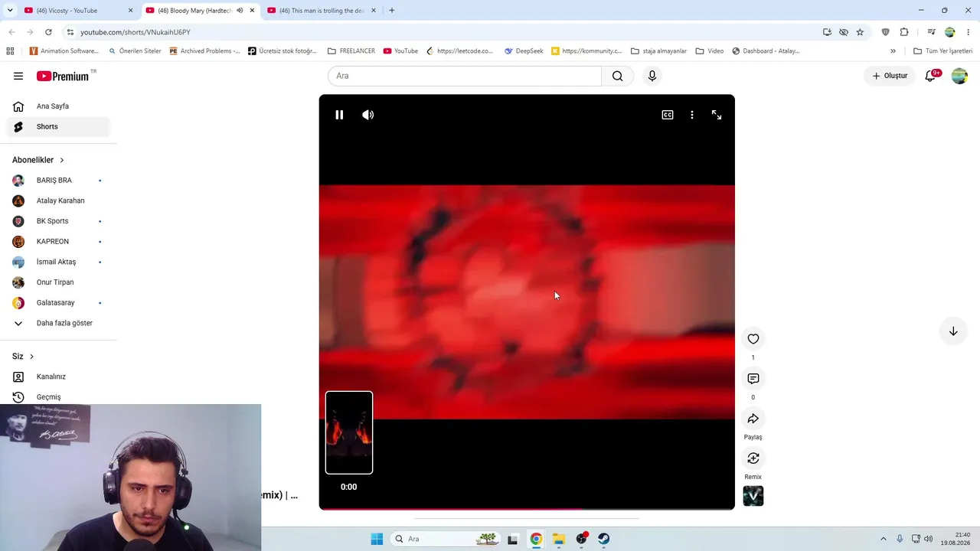This screenshot has height=551, width=980.
Task: Open the KAPREON channel
Action: [58, 242]
